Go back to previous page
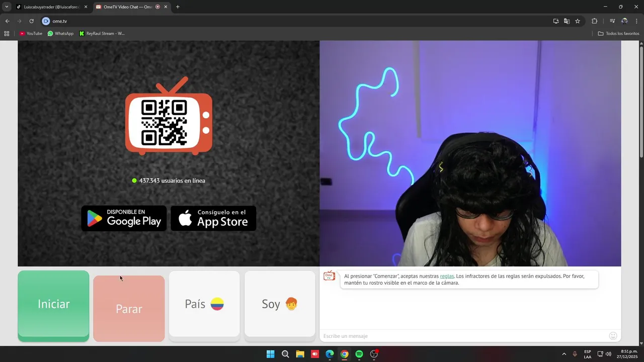644x362 pixels. point(7,21)
